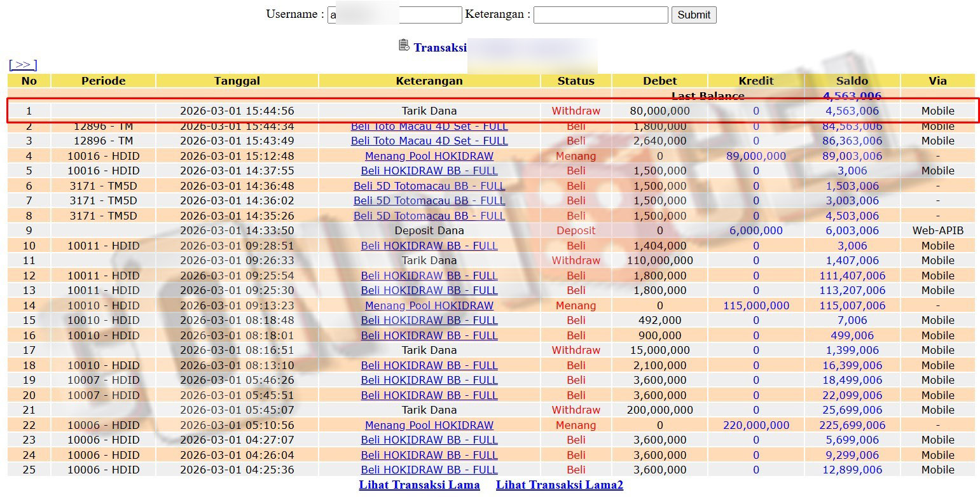Open Menang Pool HOKIDRAW link in row 4
This screenshot has height=497, width=980.
[429, 156]
